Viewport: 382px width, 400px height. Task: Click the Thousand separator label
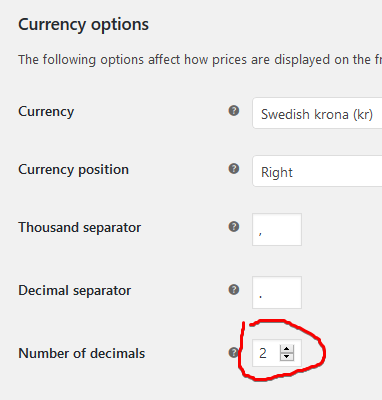(x=80, y=228)
